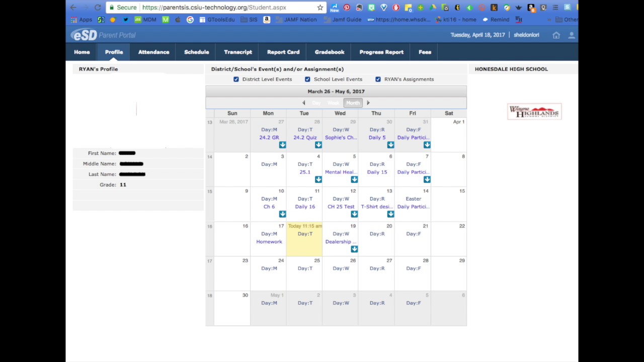The height and width of the screenshot is (362, 644).
Task: Open the Report Card tab
Action: 283,52
